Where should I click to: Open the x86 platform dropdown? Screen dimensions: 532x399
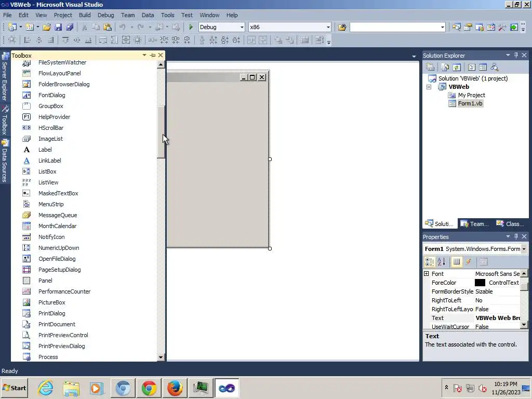pos(328,27)
